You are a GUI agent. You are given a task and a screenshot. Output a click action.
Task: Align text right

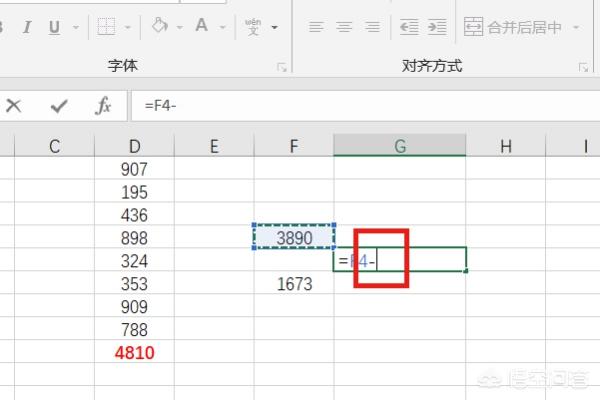point(372,27)
